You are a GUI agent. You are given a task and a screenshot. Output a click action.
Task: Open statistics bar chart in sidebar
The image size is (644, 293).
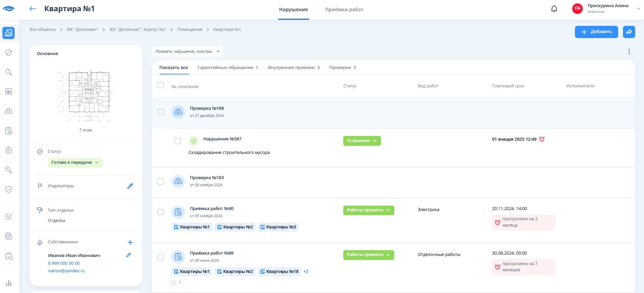tap(9, 283)
